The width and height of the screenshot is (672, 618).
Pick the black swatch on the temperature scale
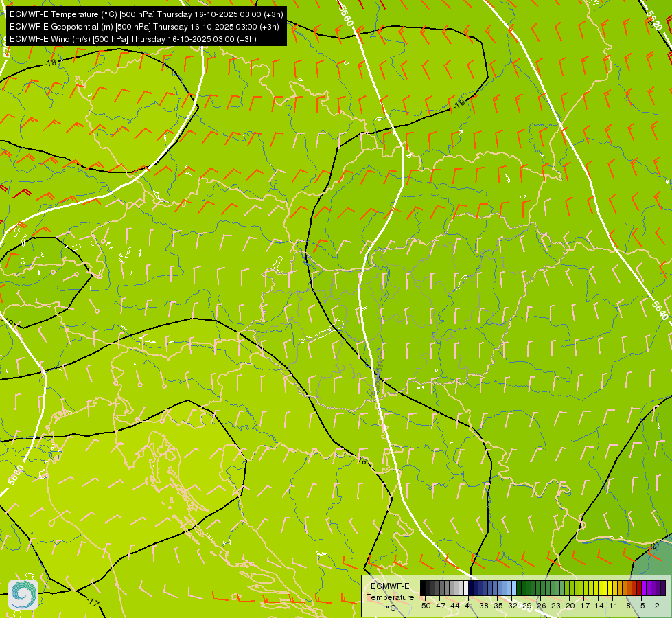pos(423,588)
